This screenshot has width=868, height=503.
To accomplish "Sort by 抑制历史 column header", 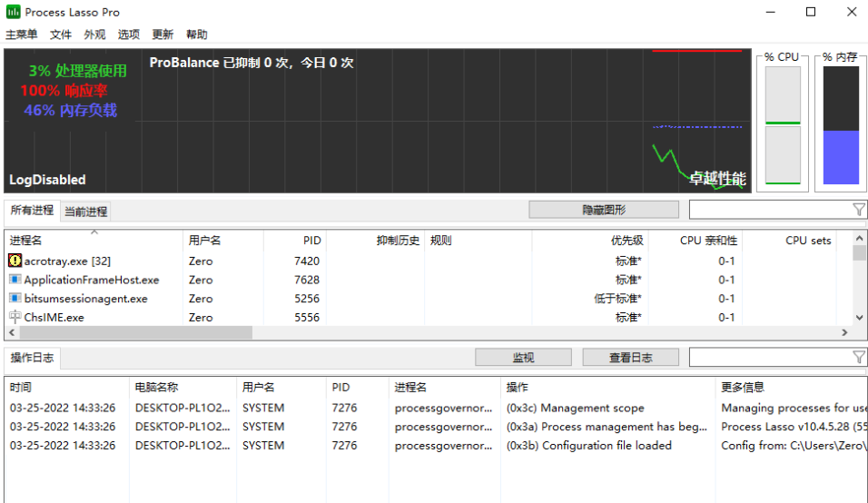I will 375,241.
